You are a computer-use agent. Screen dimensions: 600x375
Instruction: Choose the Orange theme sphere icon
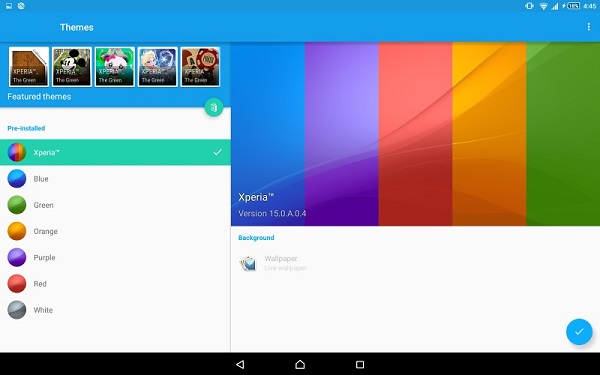pyautogui.click(x=17, y=231)
